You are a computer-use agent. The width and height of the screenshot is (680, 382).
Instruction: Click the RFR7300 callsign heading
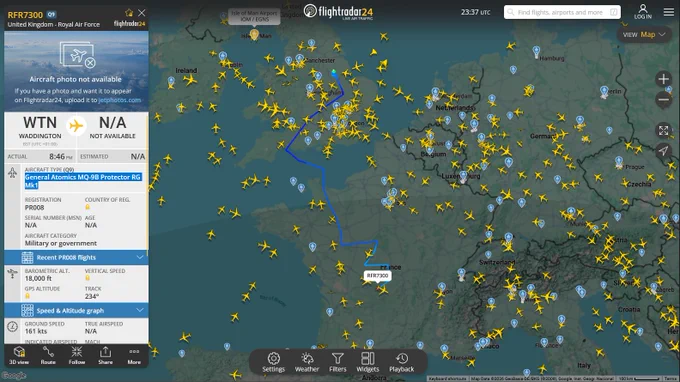[25, 15]
